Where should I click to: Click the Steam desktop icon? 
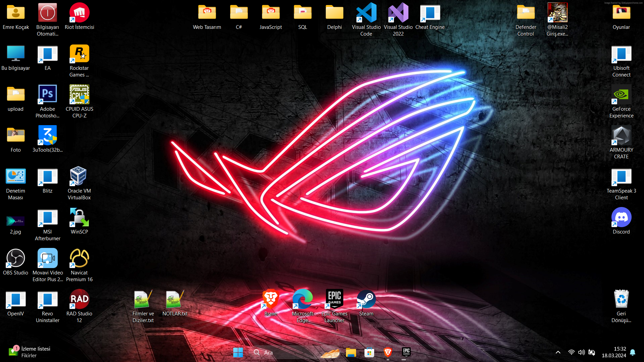click(x=366, y=303)
